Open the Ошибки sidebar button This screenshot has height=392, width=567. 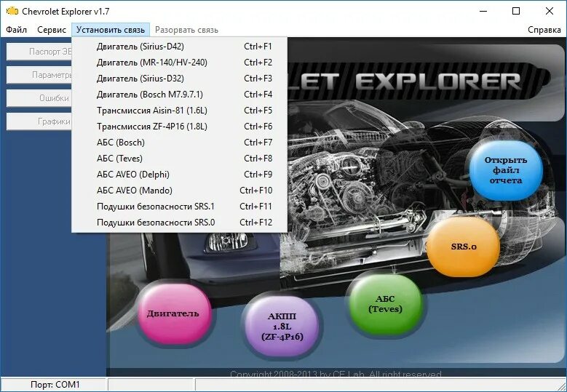point(39,98)
